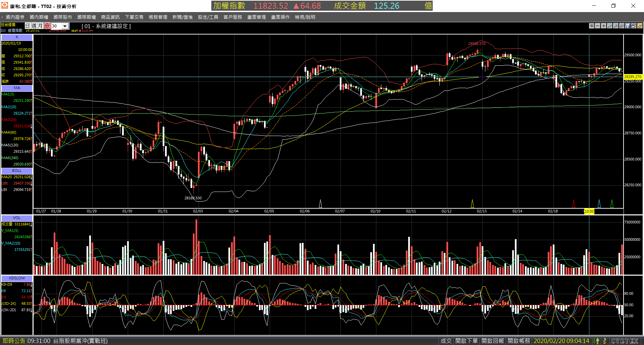This screenshot has width=644, height=345.
Task: Click the yellow 29295.270 price tag
Action: (633, 77)
